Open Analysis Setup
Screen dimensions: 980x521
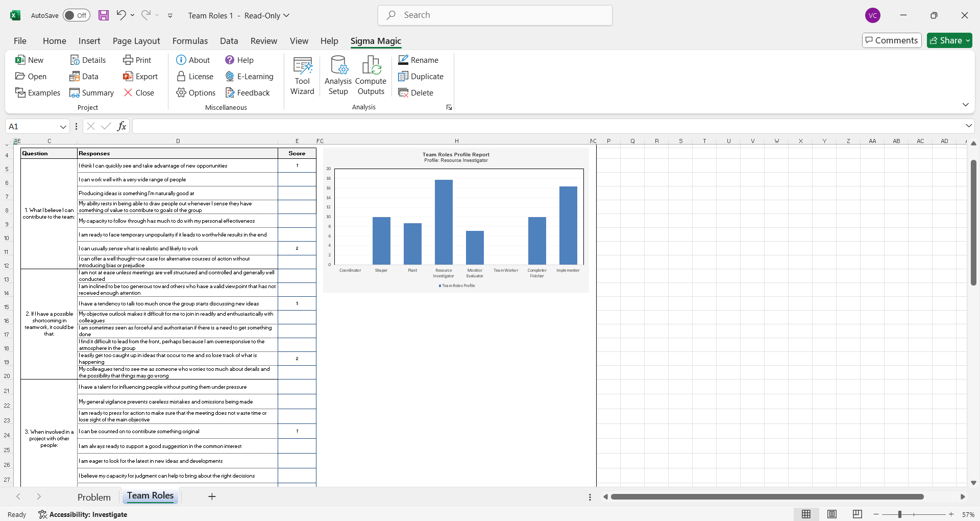(338, 76)
